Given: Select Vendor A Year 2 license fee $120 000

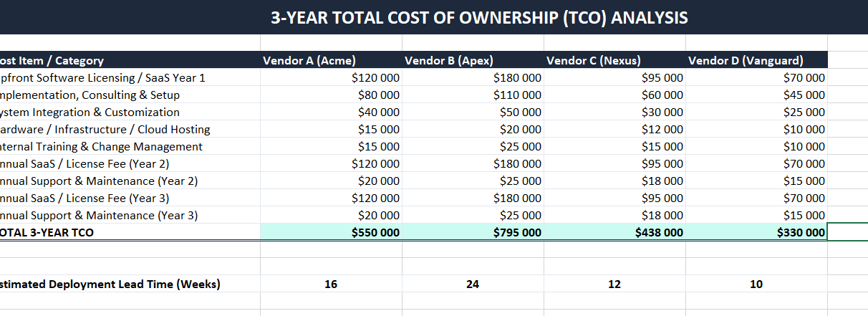Looking at the screenshot, I should pyautogui.click(x=332, y=163).
